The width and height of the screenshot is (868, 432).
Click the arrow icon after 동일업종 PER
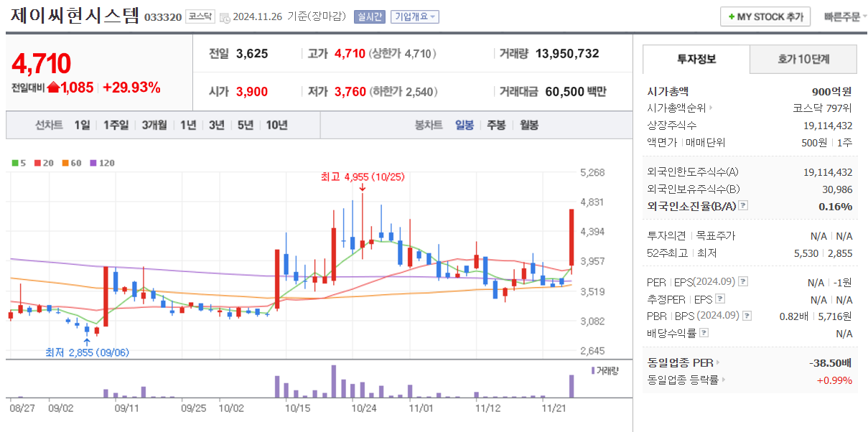pyautogui.click(x=717, y=362)
